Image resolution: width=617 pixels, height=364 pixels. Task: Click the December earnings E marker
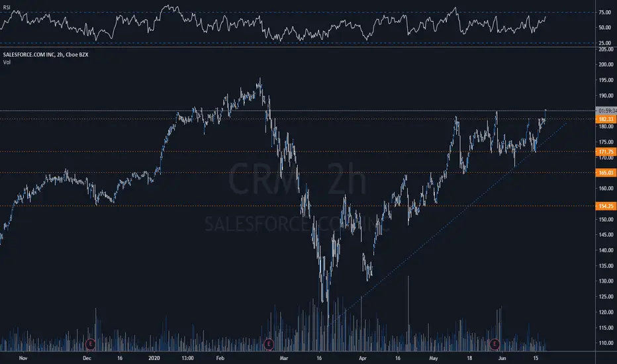(x=91, y=344)
